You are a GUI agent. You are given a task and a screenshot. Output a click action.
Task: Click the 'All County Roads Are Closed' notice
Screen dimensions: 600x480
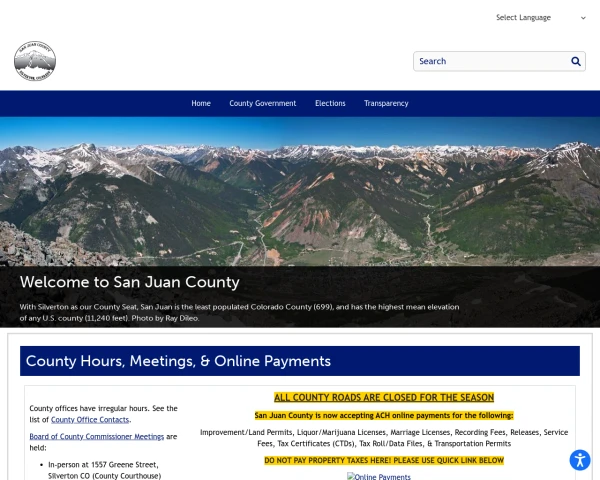(x=384, y=397)
